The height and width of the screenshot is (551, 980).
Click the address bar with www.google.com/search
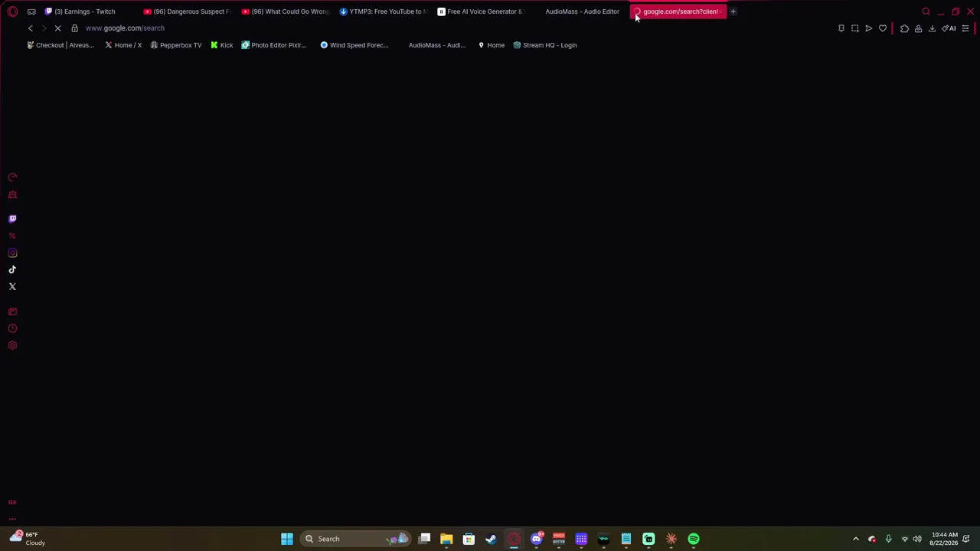coord(125,28)
